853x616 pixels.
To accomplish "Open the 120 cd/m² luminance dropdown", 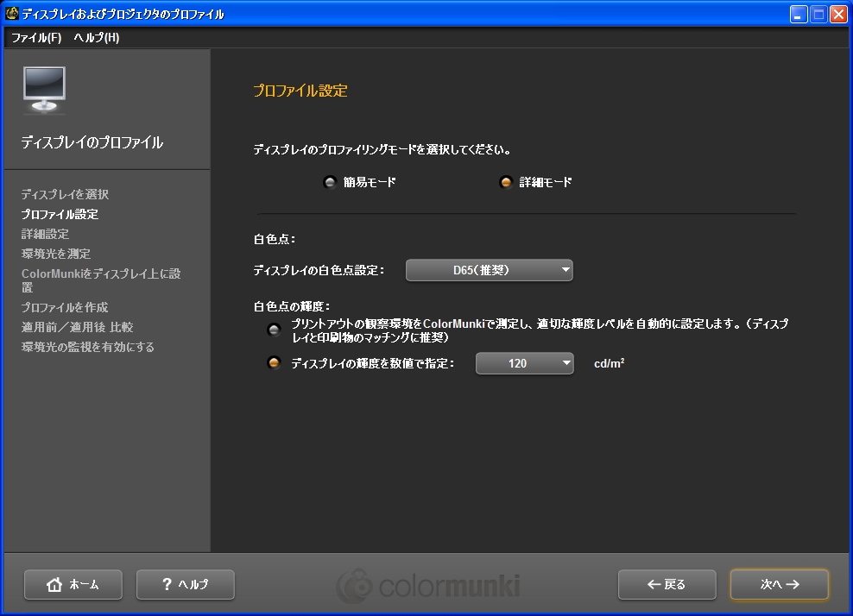I will [524, 363].
